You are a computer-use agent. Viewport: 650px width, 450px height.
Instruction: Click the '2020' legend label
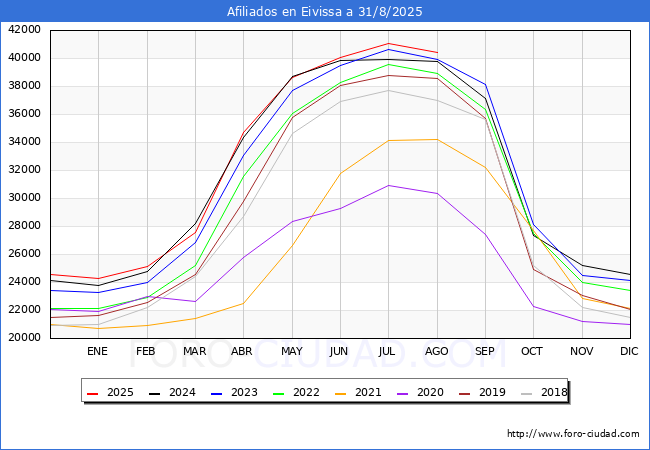tap(430, 392)
